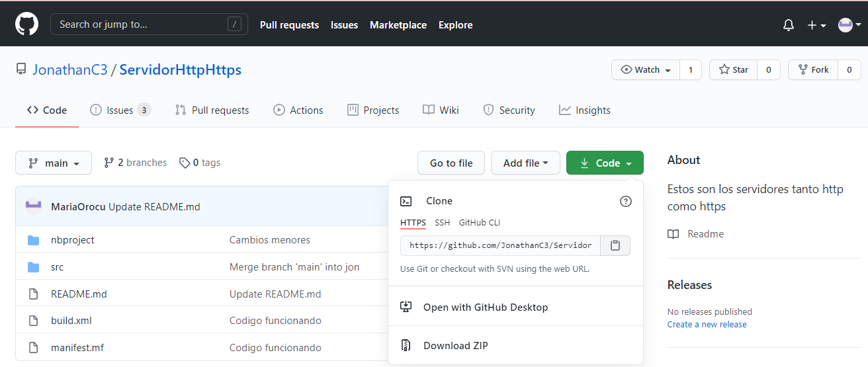The image size is (868, 367).
Task: Open Issues in top navigation bar
Action: [344, 25]
